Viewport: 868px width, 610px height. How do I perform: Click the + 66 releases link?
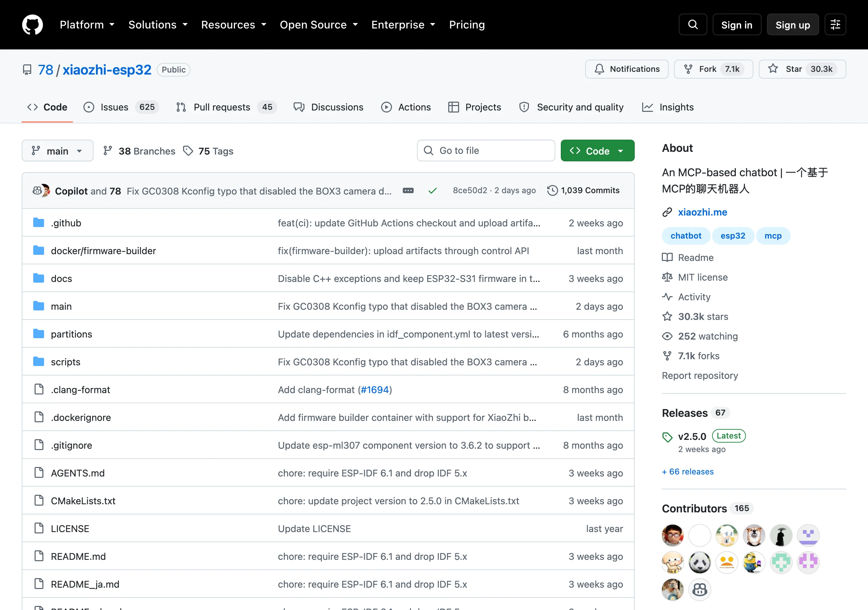(688, 472)
